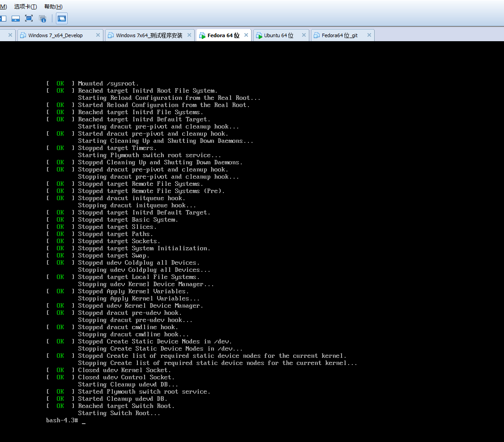Enter full screen mode from toolbar
The width and height of the screenshot is (504, 442).
pos(29,18)
